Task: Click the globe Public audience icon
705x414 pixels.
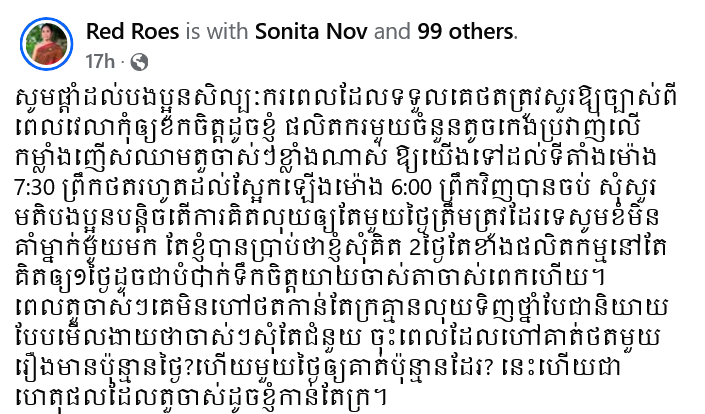Action: pyautogui.click(x=139, y=62)
